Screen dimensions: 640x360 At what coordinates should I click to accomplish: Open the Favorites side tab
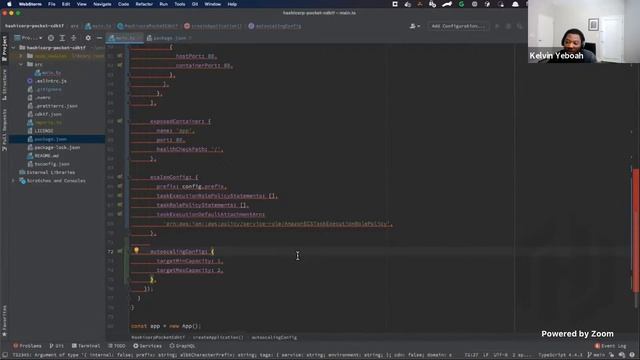click(4, 321)
